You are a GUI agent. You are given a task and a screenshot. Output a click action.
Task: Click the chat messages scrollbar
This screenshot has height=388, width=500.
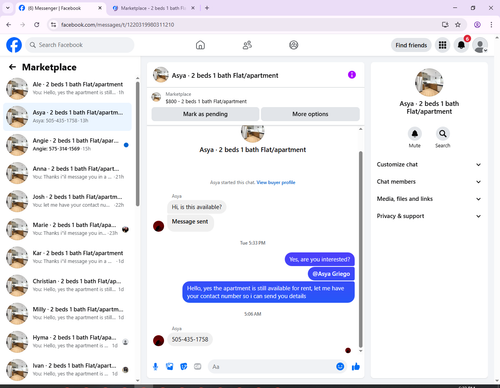[360, 249]
